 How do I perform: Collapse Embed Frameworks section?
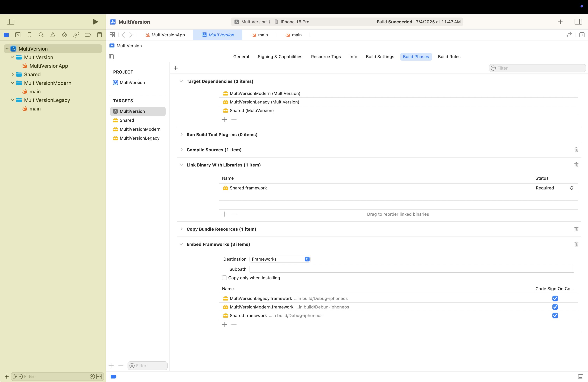(x=181, y=244)
